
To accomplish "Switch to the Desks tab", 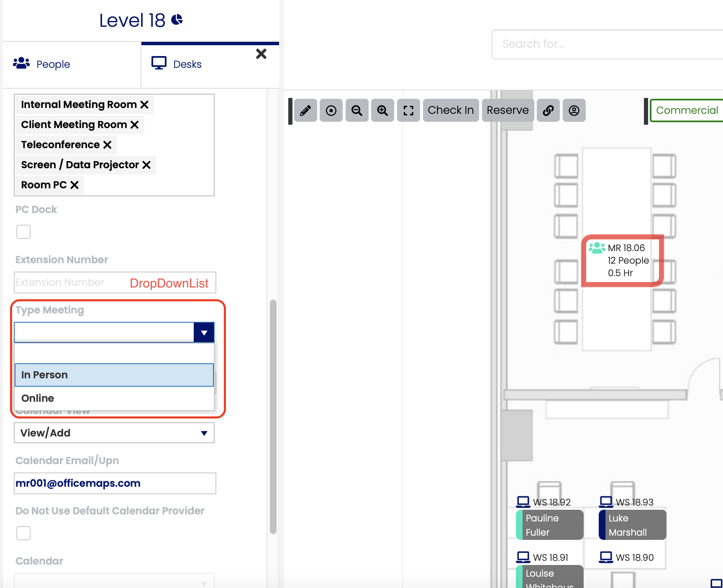I will [210, 65].
